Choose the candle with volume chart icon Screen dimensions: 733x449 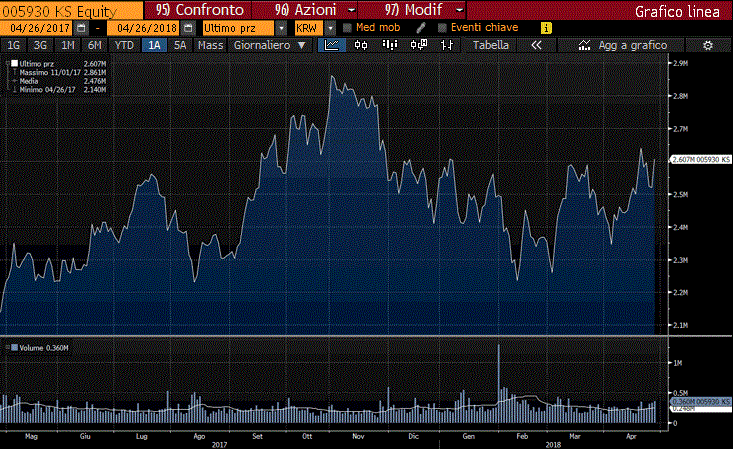418,45
